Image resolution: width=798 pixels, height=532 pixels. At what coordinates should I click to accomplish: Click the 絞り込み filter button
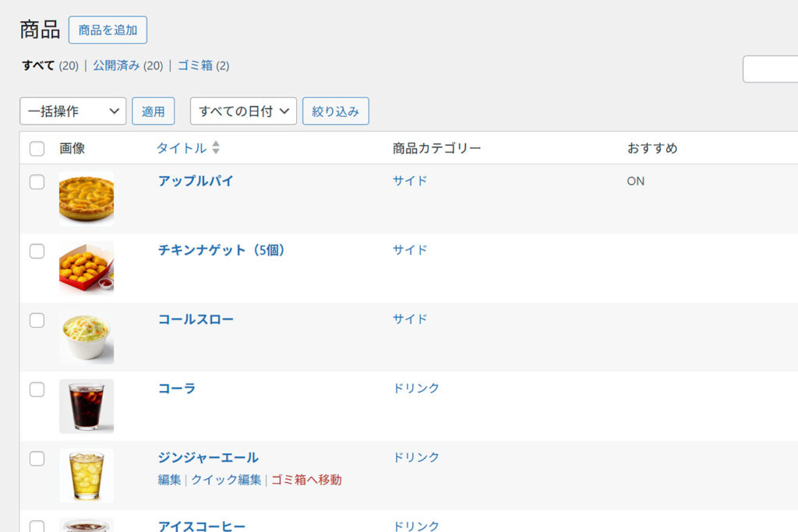(335, 111)
